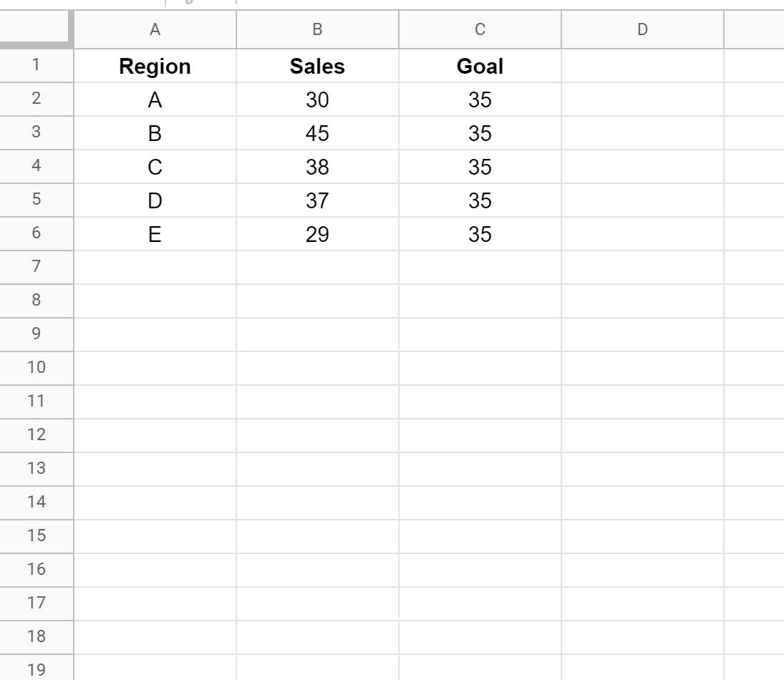Viewport: 784px width, 680px height.
Task: Select the Sales cell showing 30
Action: (317, 100)
